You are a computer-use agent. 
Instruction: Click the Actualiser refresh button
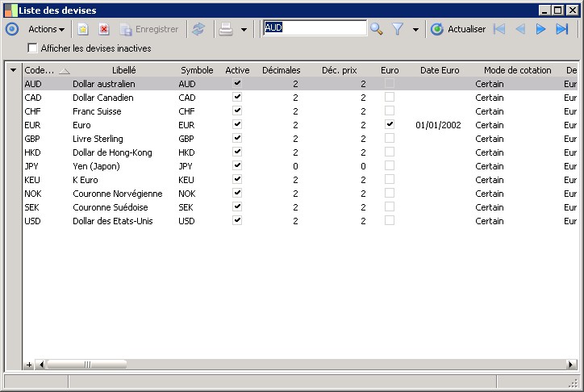click(458, 29)
